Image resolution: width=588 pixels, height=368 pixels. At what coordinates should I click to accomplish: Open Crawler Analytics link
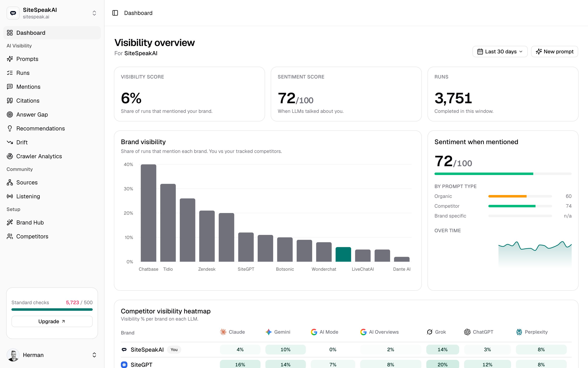coord(52,156)
